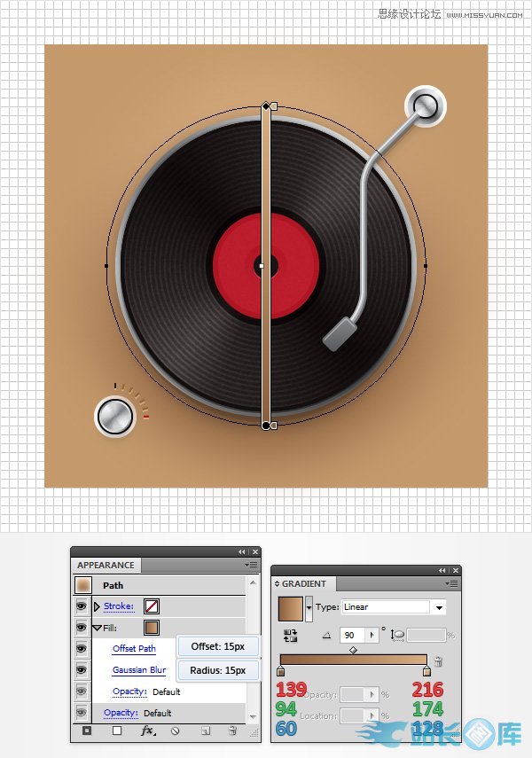Screen dimensions: 532x758
Task: Click the aspect ratio icon in Gradient panel
Action: tap(397, 635)
